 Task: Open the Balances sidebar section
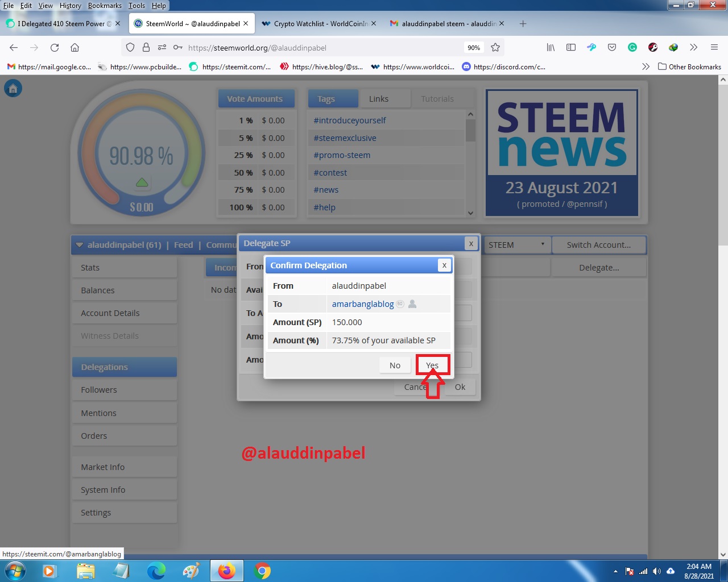(x=125, y=290)
